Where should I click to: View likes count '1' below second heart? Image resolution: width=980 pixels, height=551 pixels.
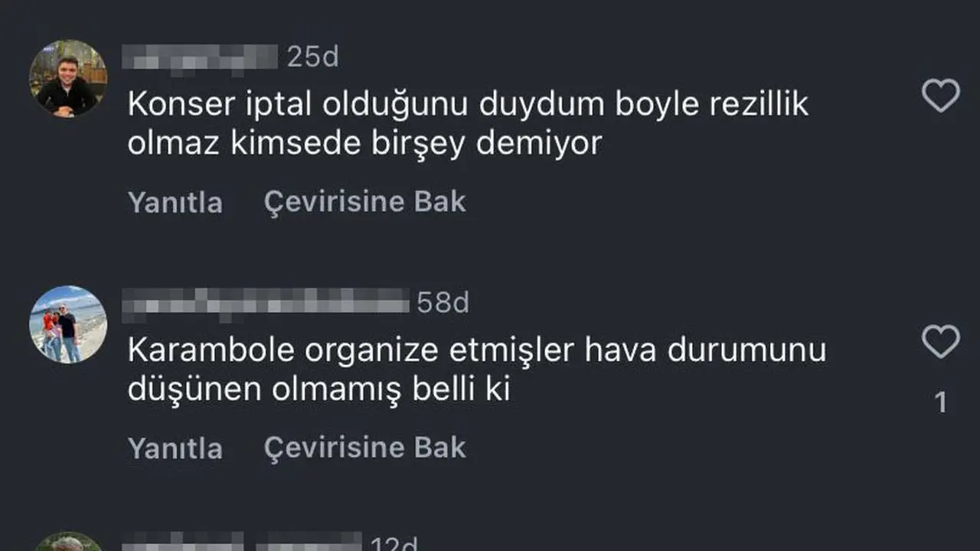pos(942,403)
